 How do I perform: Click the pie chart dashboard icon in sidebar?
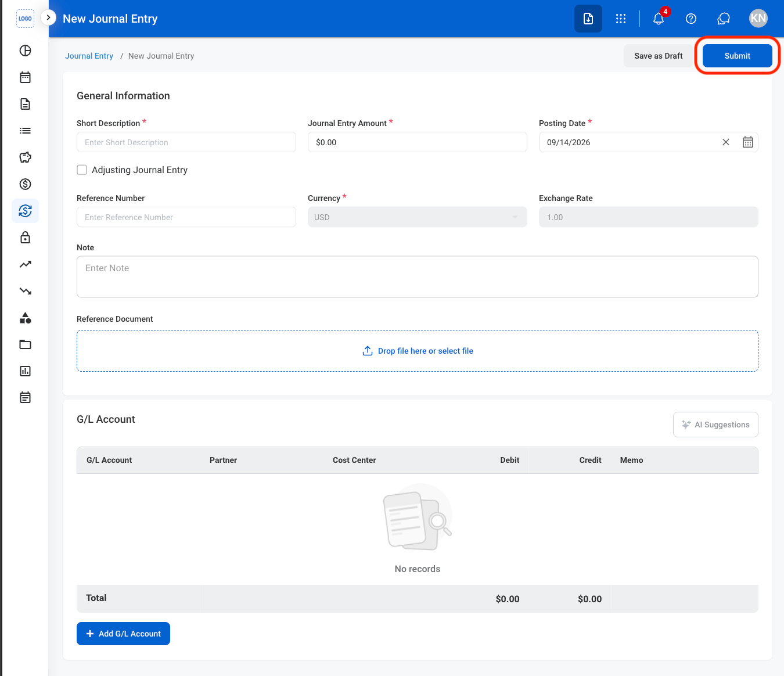pyautogui.click(x=25, y=51)
